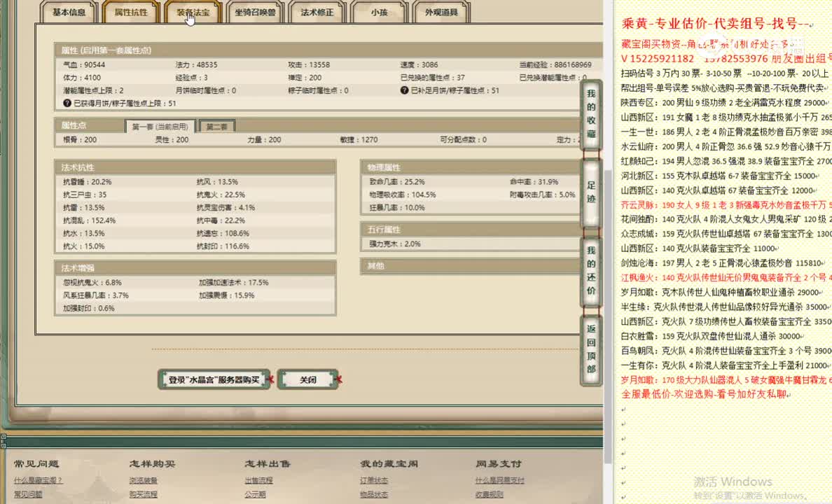Click the 陕西专区 line in the document

[x=723, y=102]
